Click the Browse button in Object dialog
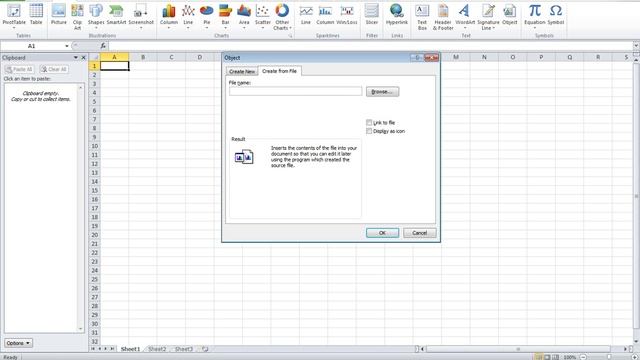This screenshot has width=640, height=360. (382, 92)
